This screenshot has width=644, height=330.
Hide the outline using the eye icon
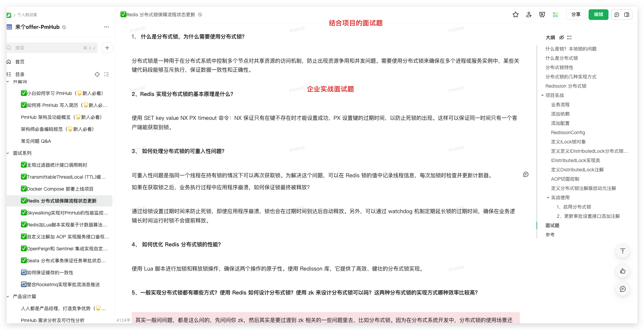click(x=561, y=38)
